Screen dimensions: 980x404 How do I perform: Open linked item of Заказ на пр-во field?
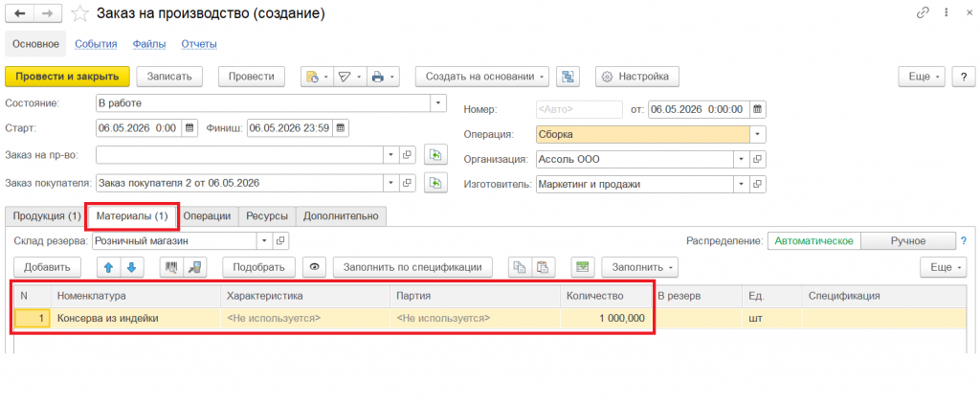[x=407, y=154]
